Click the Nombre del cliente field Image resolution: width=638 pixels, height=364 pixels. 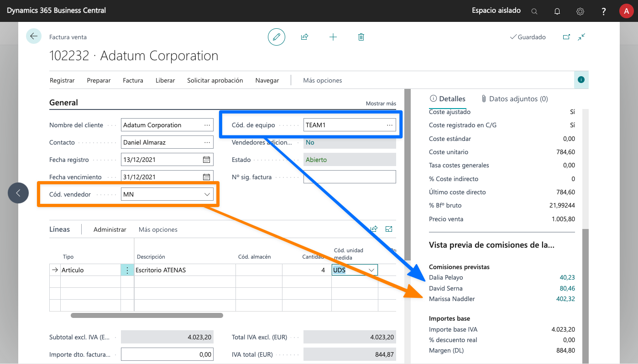[x=167, y=125]
